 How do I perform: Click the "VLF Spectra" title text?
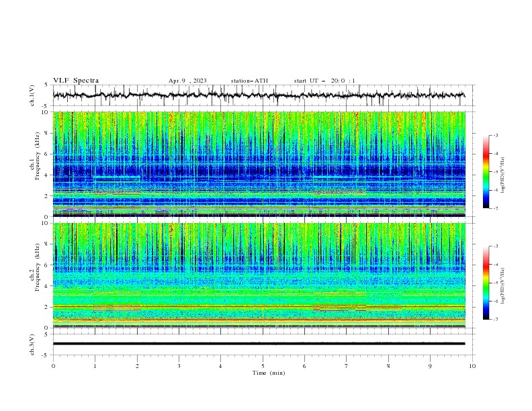point(76,81)
